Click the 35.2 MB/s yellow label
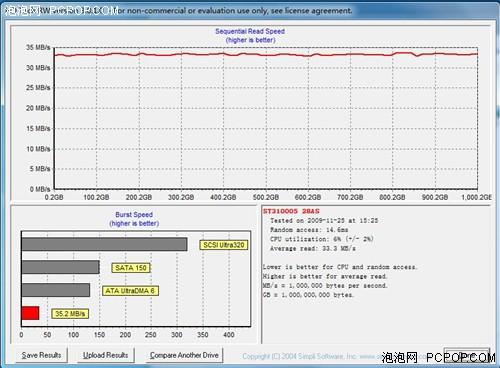Screen dimensions: 500x368 click(x=70, y=314)
